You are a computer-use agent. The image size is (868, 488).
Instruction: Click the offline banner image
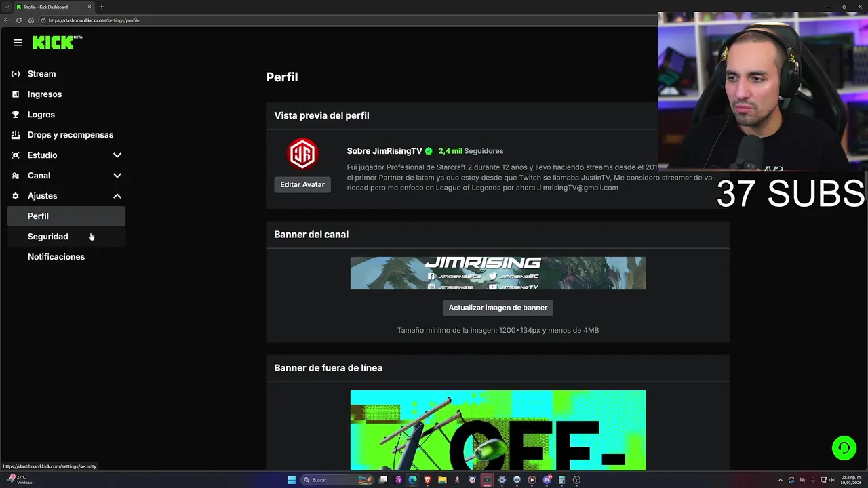[498, 430]
